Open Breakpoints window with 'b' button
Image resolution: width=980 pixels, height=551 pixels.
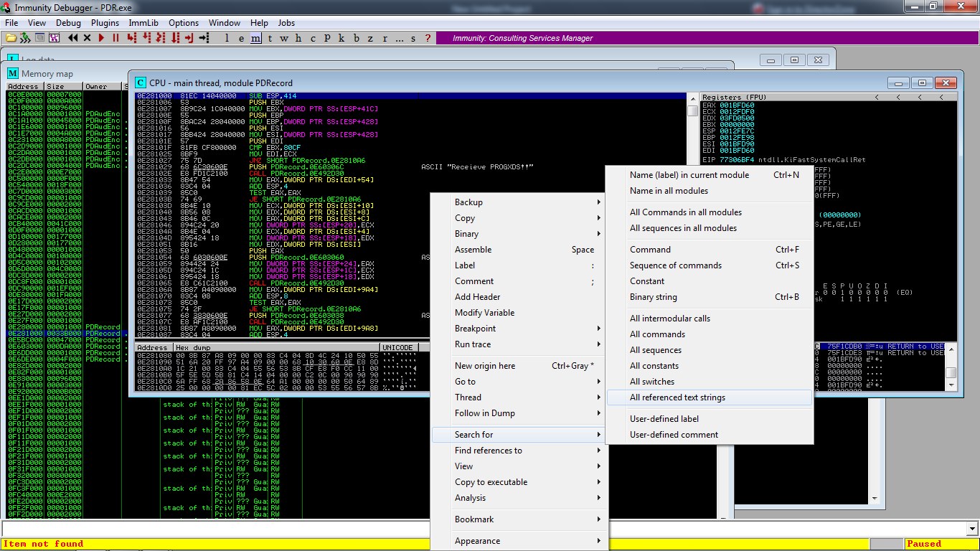[x=355, y=38]
